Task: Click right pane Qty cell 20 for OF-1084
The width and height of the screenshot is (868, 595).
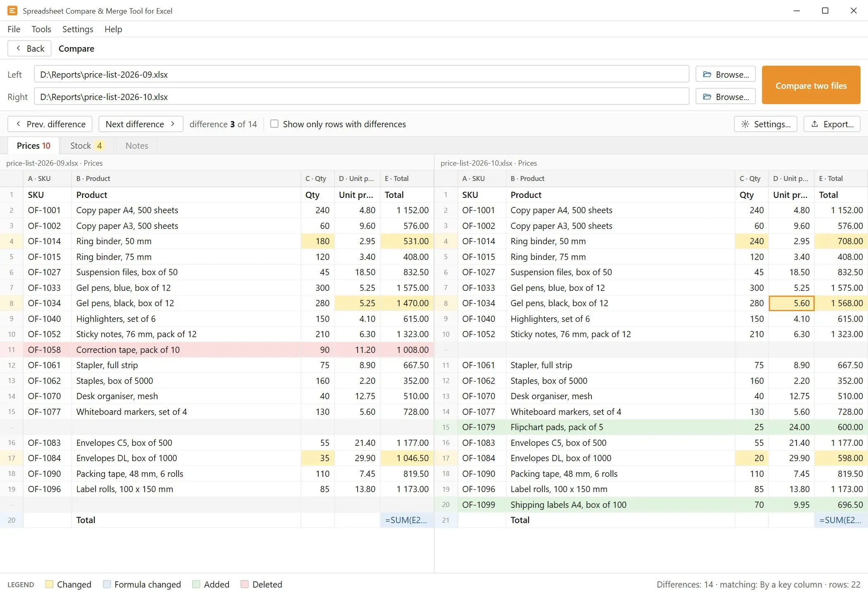Action: click(752, 458)
